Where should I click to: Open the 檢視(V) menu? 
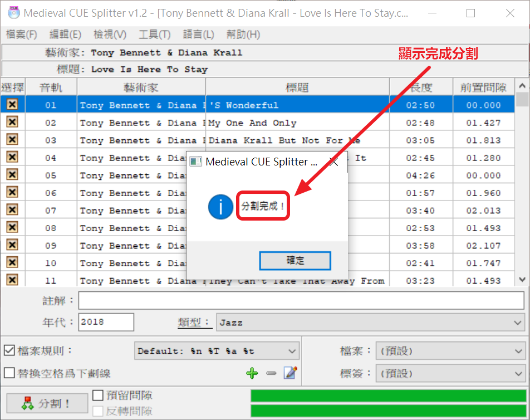[x=110, y=35]
